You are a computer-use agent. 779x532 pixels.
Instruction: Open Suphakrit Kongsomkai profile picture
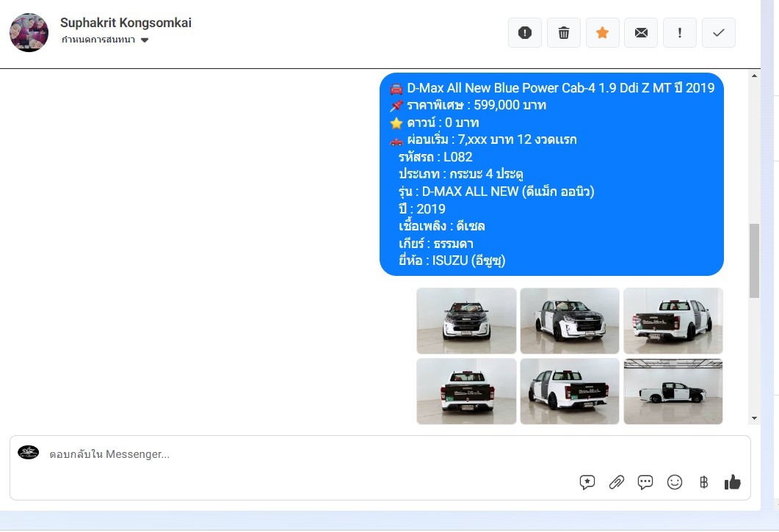(x=29, y=33)
